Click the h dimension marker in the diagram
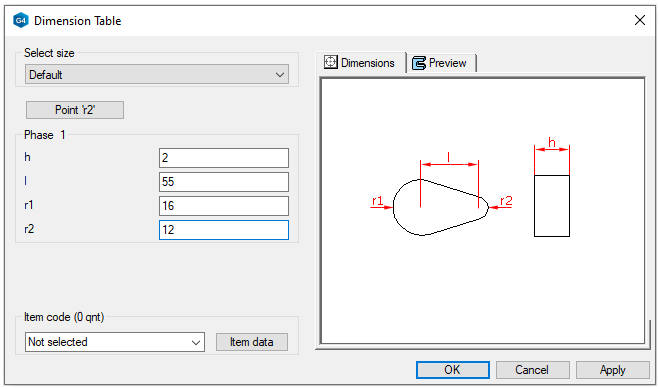 (x=552, y=144)
